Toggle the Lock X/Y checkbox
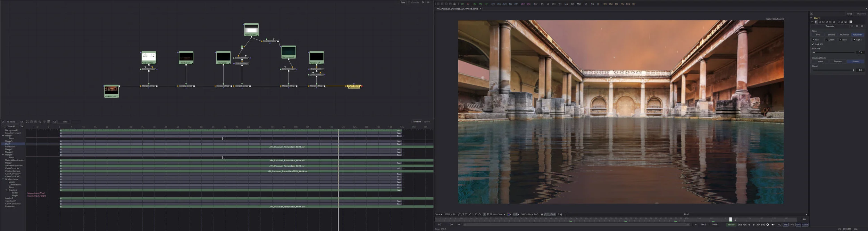 pyautogui.click(x=813, y=44)
